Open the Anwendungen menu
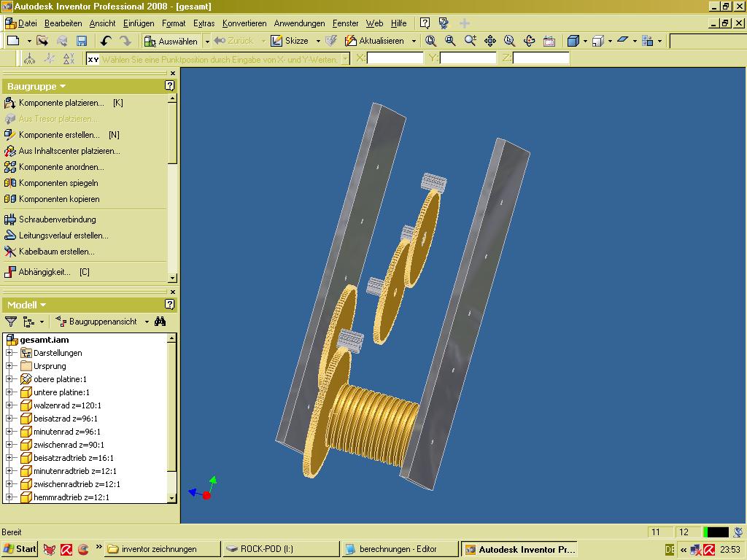This screenshot has width=747, height=560. pos(299,23)
